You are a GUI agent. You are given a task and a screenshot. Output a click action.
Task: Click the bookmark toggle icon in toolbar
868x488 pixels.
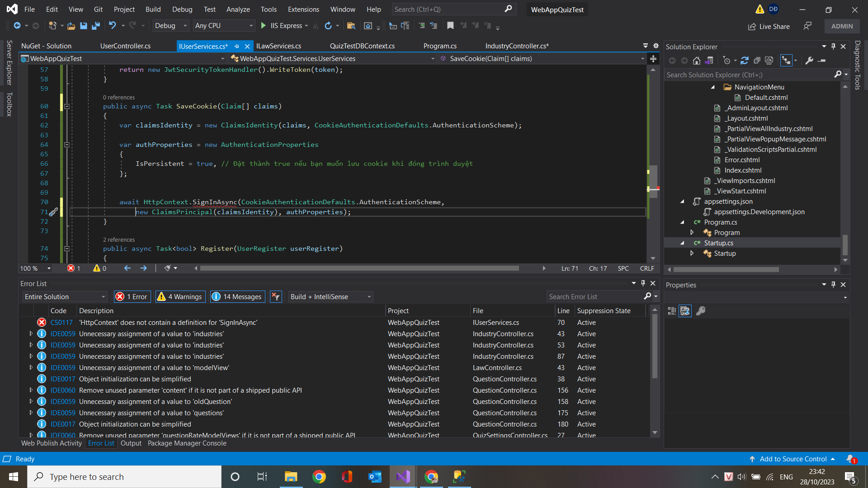450,26
